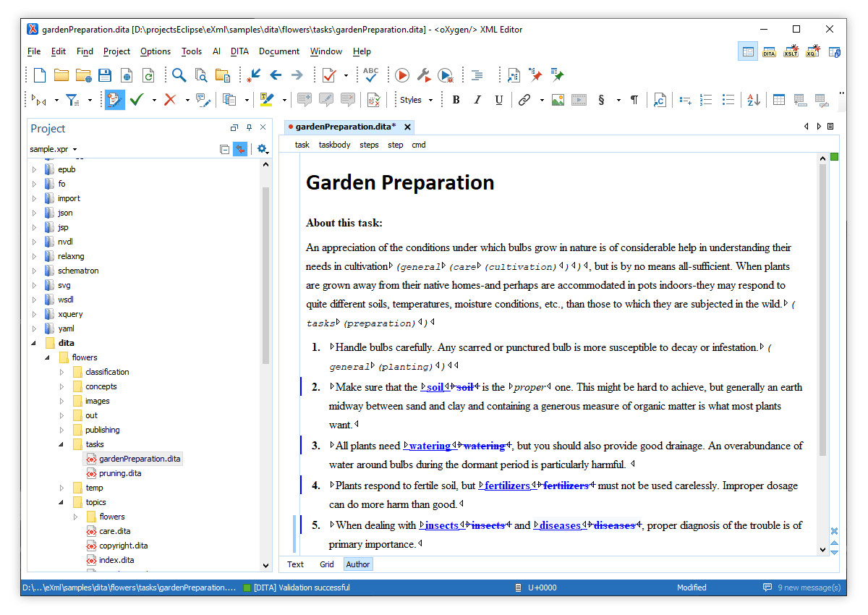The height and width of the screenshot is (615, 868).
Task: Pin the Project panel with the pushpin
Action: pyautogui.click(x=250, y=128)
